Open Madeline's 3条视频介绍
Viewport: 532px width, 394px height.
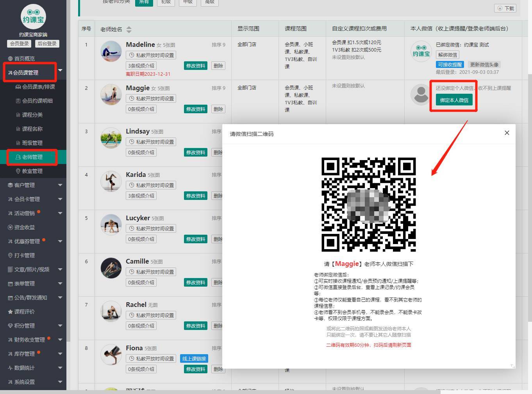click(x=141, y=66)
